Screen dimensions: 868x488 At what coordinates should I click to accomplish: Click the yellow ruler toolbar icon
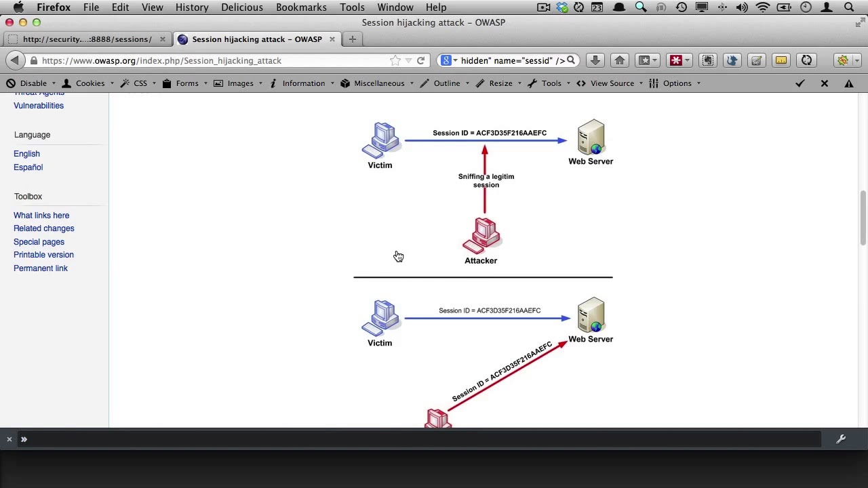(781, 60)
